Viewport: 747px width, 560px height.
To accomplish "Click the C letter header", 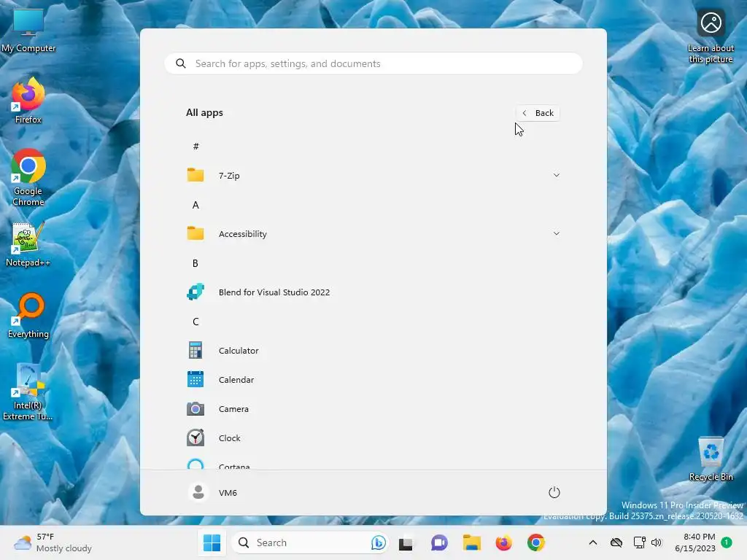I will pyautogui.click(x=196, y=322).
